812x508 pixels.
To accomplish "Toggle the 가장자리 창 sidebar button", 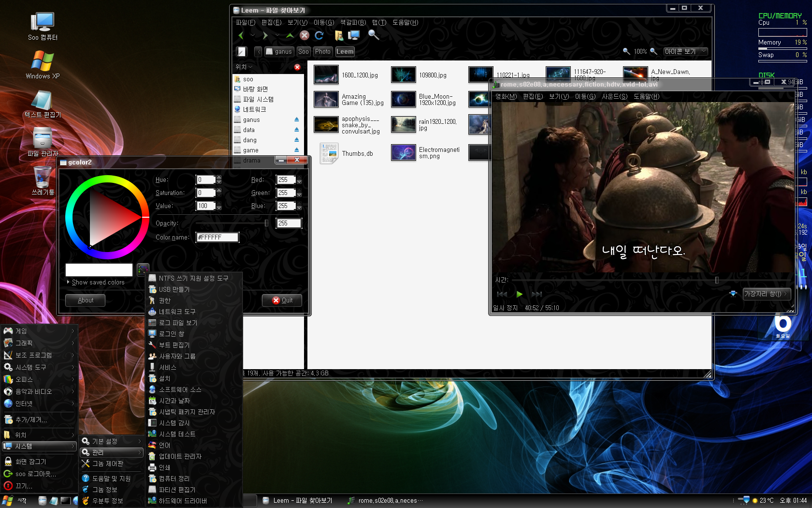I will pyautogui.click(x=767, y=294).
